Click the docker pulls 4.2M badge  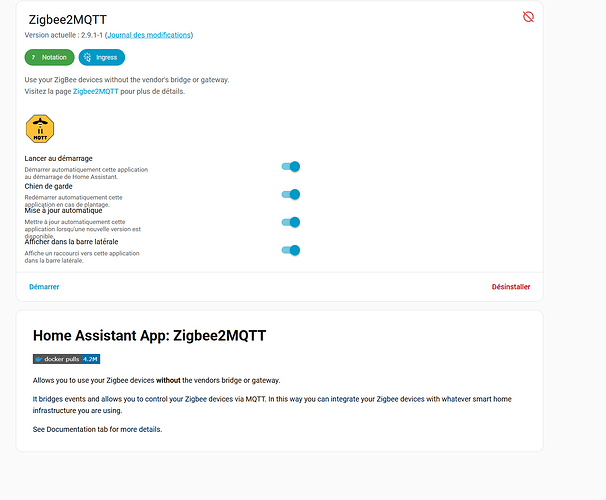click(66, 358)
